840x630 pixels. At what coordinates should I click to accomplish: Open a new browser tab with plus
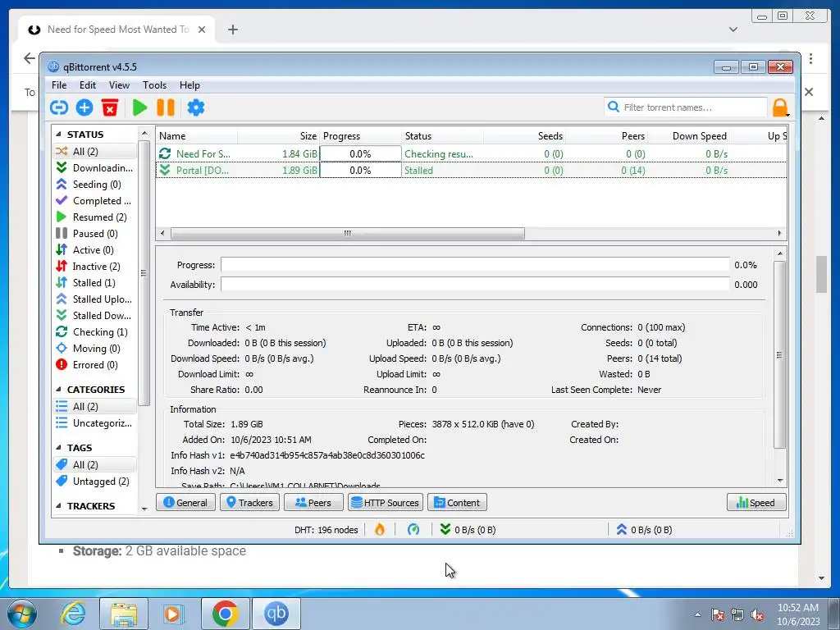(x=232, y=30)
